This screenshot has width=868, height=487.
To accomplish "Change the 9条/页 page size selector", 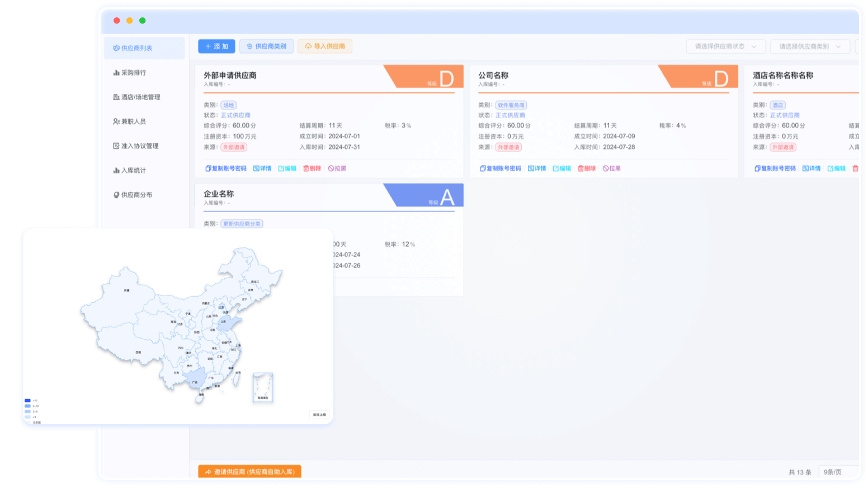I will [838, 472].
